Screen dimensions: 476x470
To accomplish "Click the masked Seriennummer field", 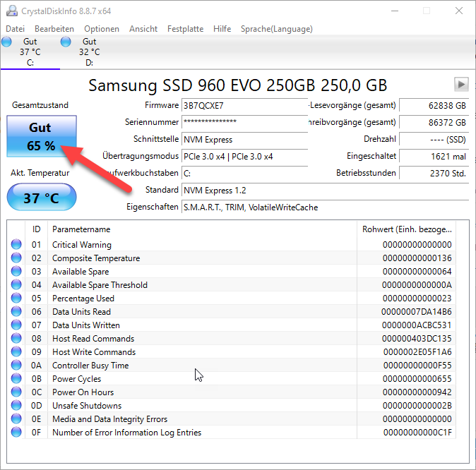I will coord(244,122).
